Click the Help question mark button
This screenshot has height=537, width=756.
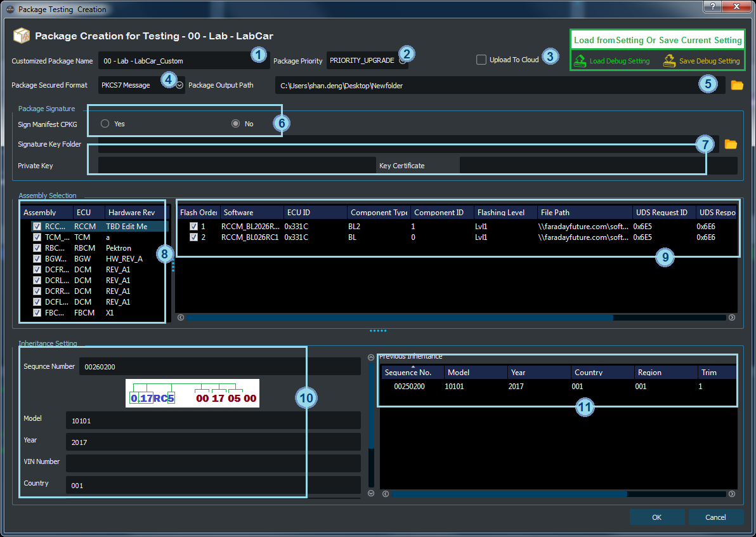pos(712,6)
